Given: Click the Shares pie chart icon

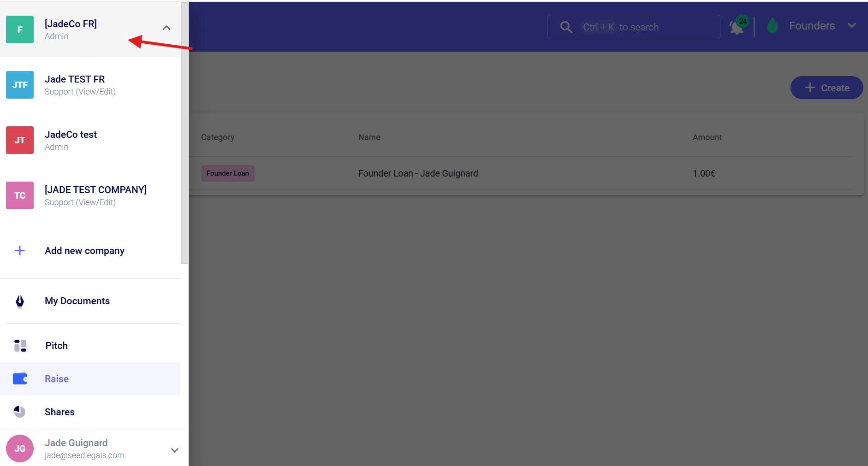Looking at the screenshot, I should (20, 412).
